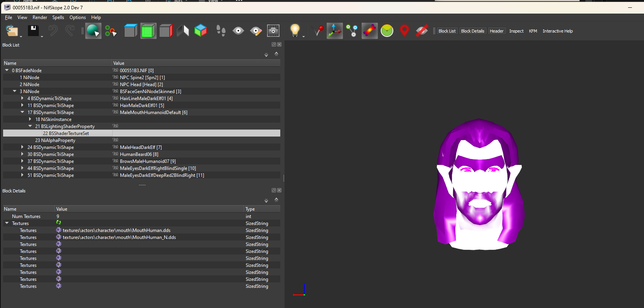The height and width of the screenshot is (308, 644).
Task: Click the Save floppy disk icon
Action: [x=33, y=31]
